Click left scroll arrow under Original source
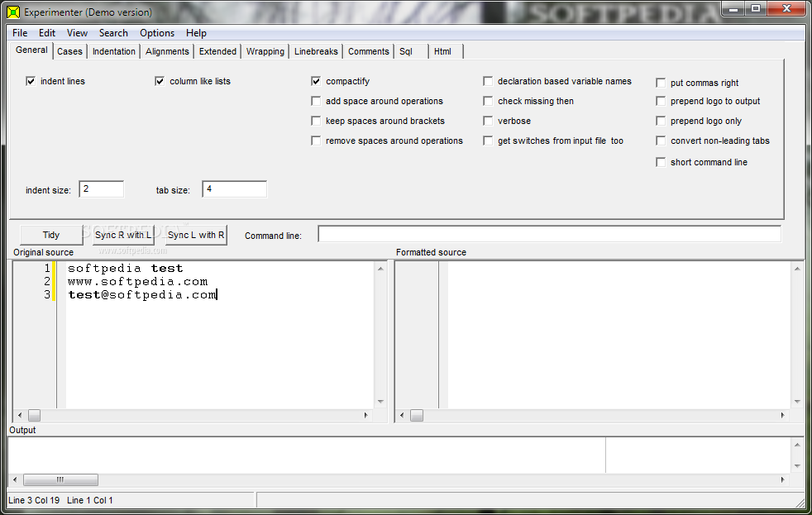Viewport: 812px width, 515px height. [x=20, y=415]
